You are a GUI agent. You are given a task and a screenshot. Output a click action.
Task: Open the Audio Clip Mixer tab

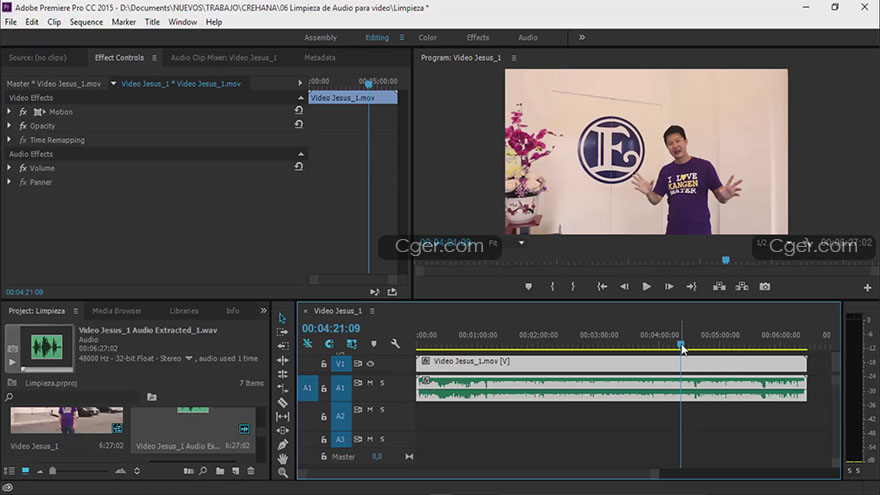[223, 58]
